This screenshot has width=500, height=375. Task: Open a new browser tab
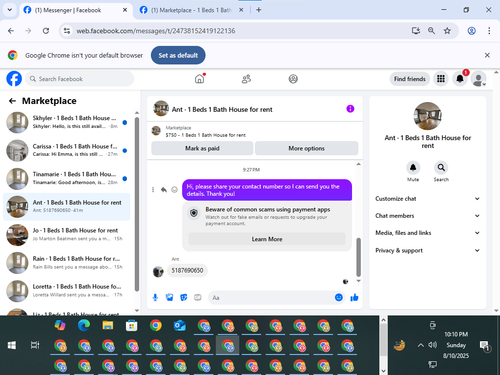(259, 10)
